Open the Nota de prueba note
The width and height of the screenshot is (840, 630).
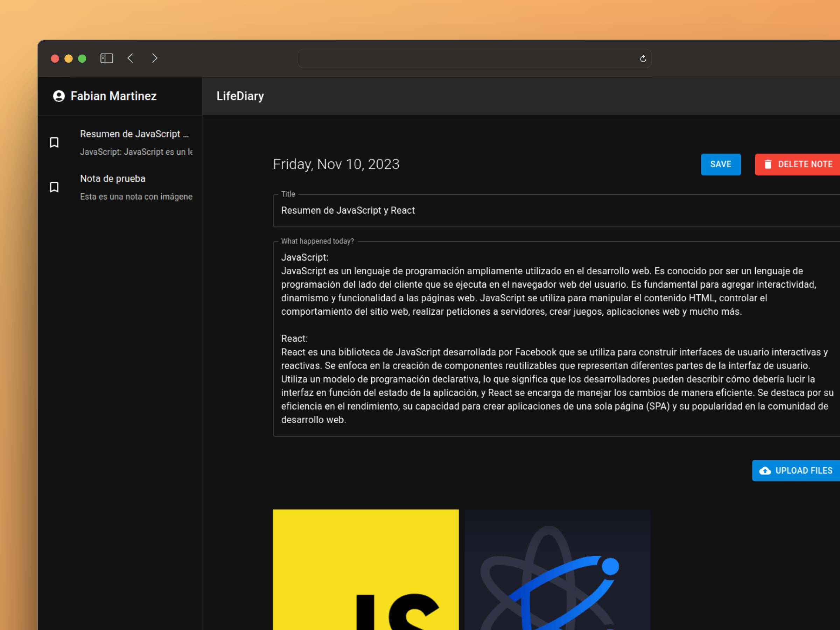coord(120,188)
